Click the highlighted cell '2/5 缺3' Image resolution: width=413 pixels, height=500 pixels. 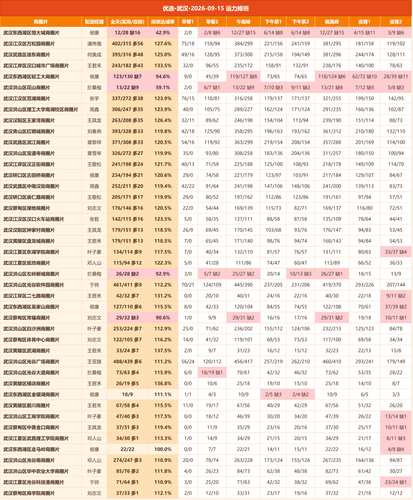pyautogui.click(x=273, y=395)
